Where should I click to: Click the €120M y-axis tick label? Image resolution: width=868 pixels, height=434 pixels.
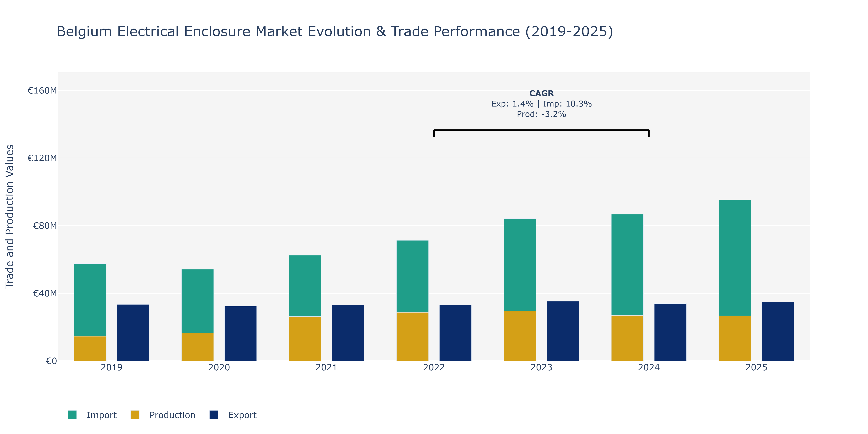pyautogui.click(x=42, y=158)
